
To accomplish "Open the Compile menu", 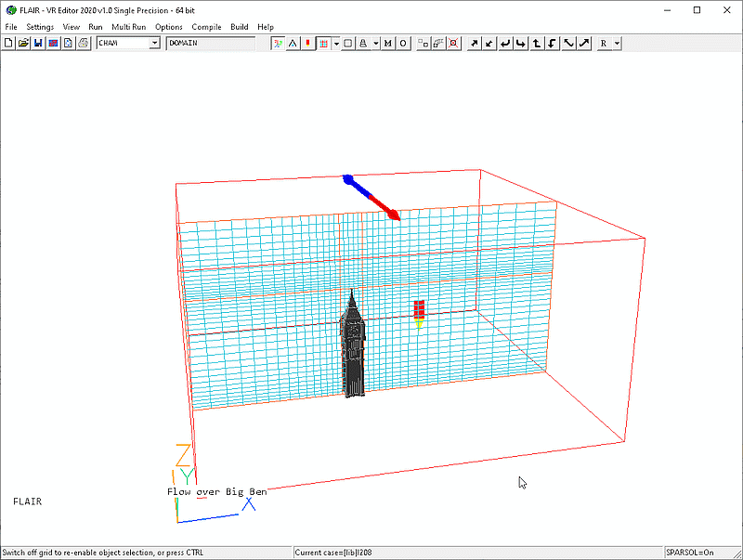I will coord(206,27).
